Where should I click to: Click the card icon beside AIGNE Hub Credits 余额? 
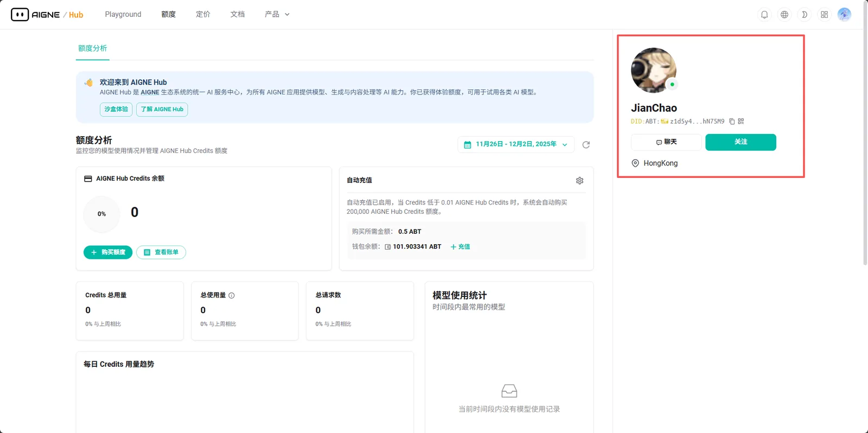[x=88, y=179]
